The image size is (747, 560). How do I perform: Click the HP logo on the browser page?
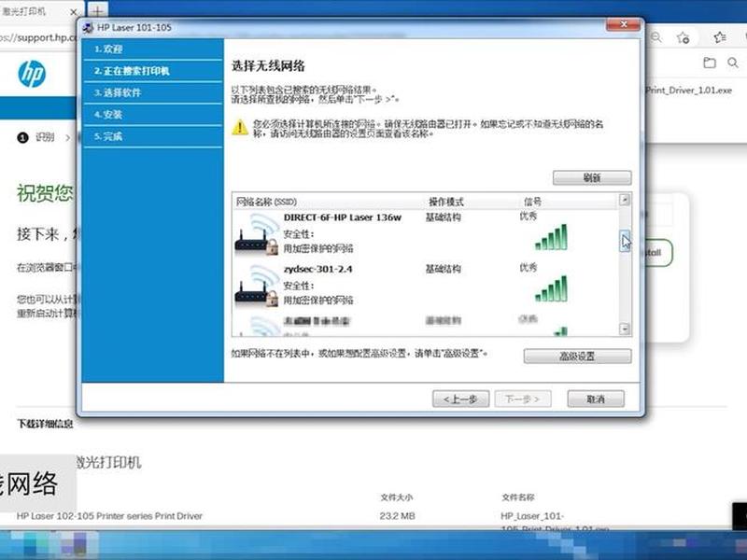coord(32,74)
